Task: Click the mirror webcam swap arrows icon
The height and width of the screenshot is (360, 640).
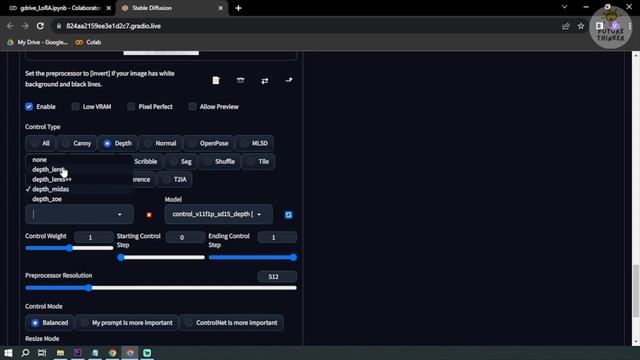Action: [264, 81]
